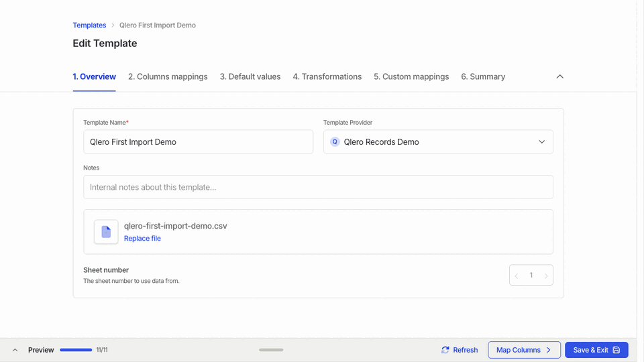The height and width of the screenshot is (362, 644).
Task: Decrease the sheet number with left arrow
Action: [x=517, y=276]
